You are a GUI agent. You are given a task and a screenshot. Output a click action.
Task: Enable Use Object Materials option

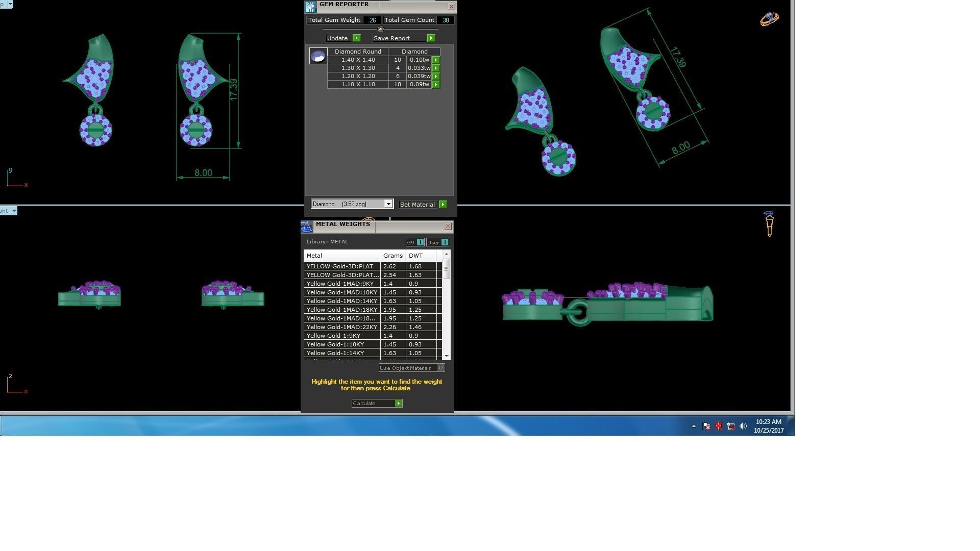point(441,368)
